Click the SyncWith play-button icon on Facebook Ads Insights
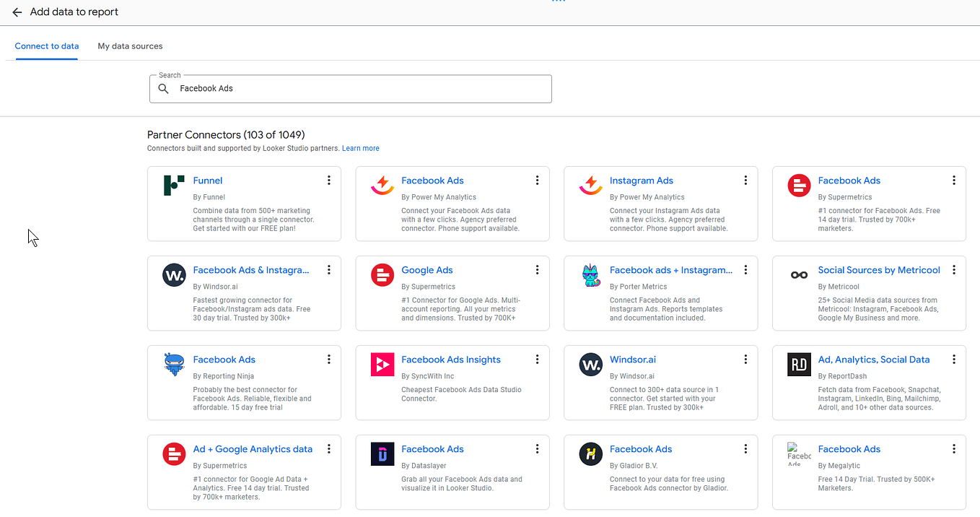Image resolution: width=980 pixels, height=517 pixels. tap(382, 365)
